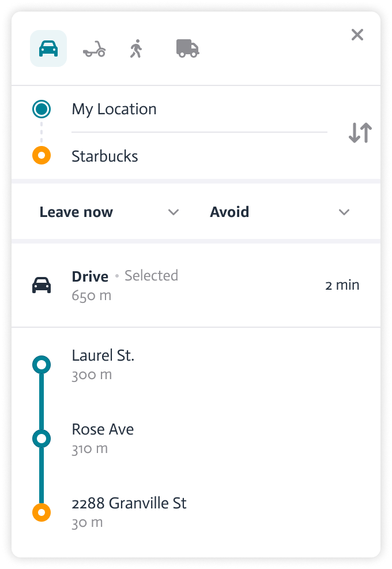The width and height of the screenshot is (392, 569).
Task: Switch to the driving directions tab
Action: 48,48
